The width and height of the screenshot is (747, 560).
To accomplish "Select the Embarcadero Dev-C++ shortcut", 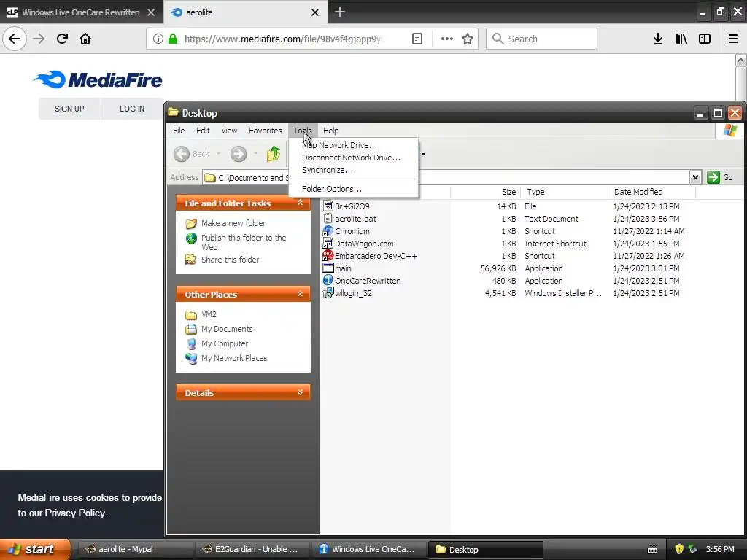I will (370, 256).
